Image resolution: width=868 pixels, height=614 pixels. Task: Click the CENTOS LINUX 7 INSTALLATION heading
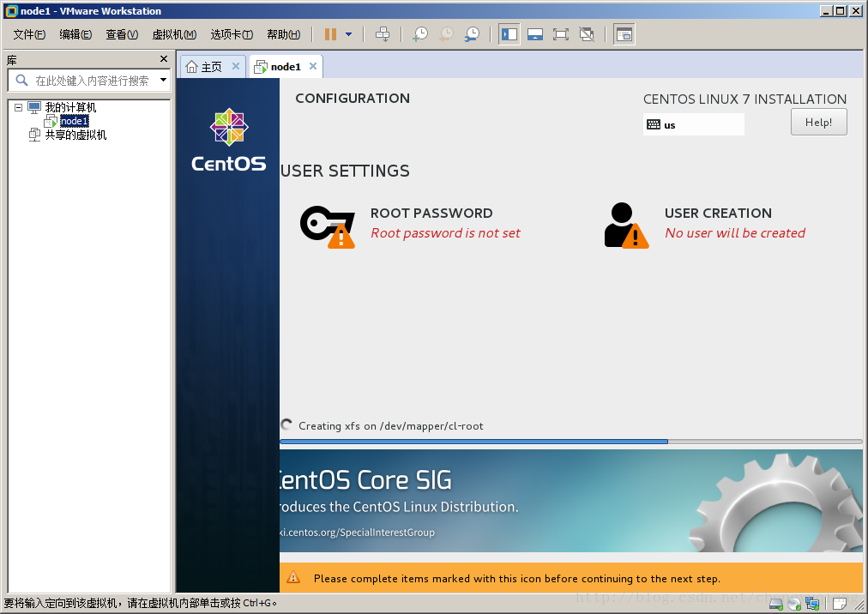[744, 99]
